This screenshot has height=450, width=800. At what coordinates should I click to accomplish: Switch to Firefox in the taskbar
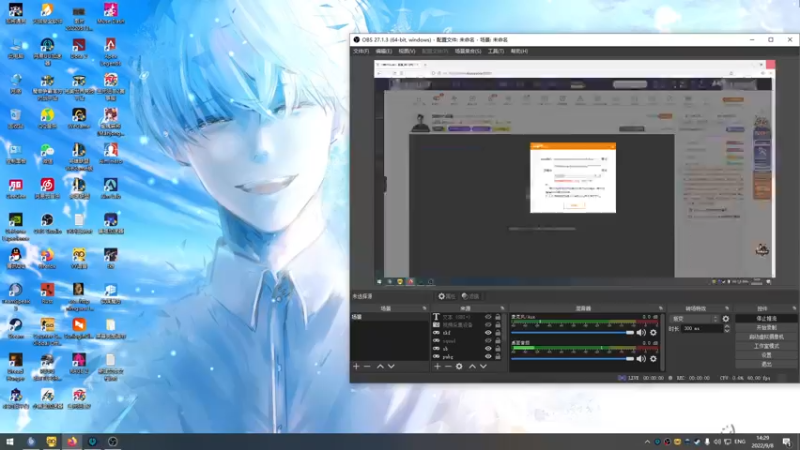(72, 441)
